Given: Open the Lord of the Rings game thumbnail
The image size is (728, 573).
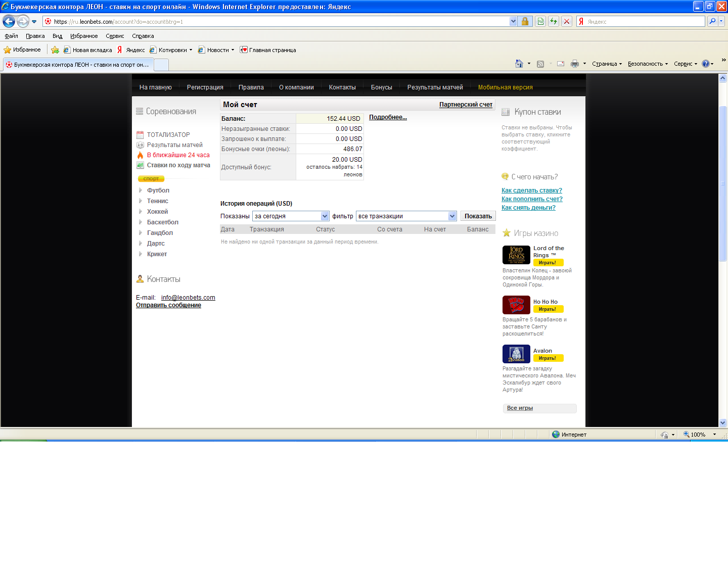Looking at the screenshot, I should tap(516, 255).
